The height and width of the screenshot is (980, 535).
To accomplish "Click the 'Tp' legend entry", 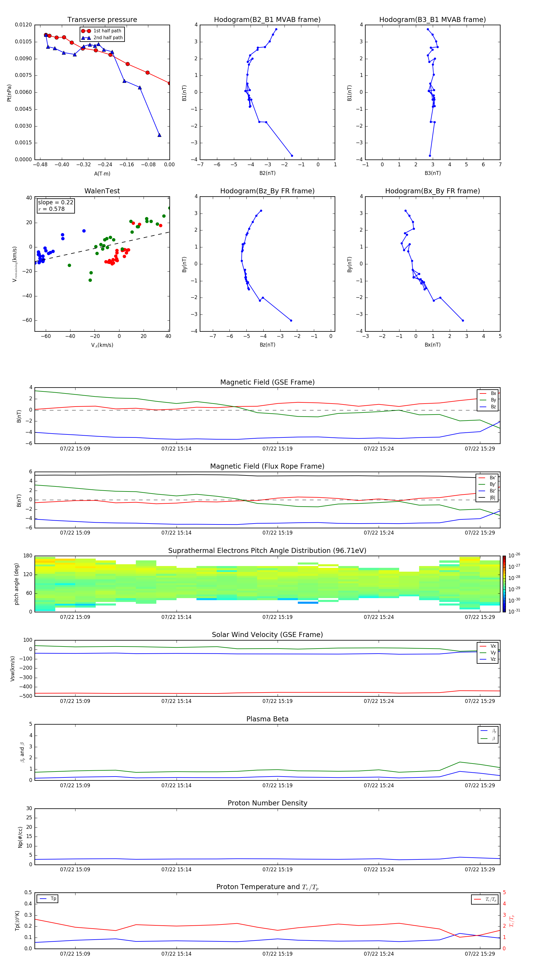I will (x=47, y=899).
